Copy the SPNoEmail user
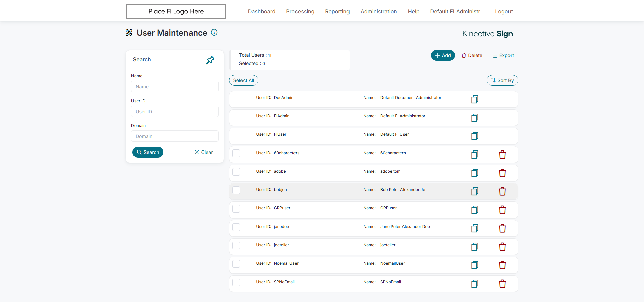The width and height of the screenshot is (644, 302). [475, 284]
